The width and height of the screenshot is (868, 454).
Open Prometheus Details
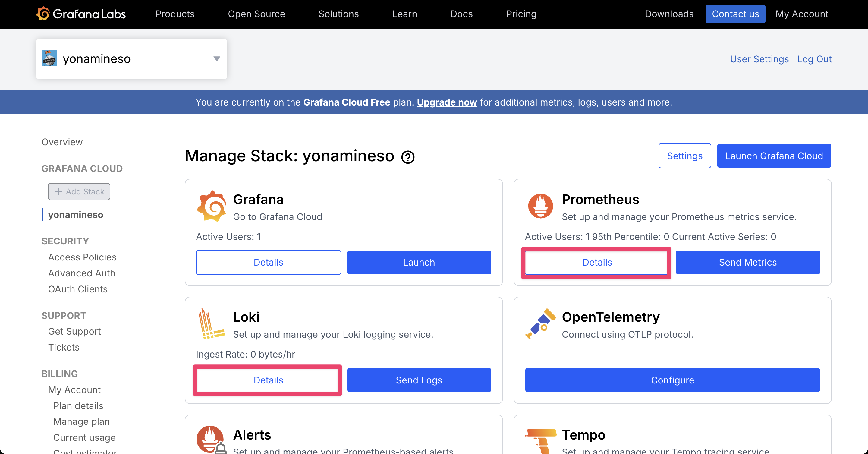point(597,262)
